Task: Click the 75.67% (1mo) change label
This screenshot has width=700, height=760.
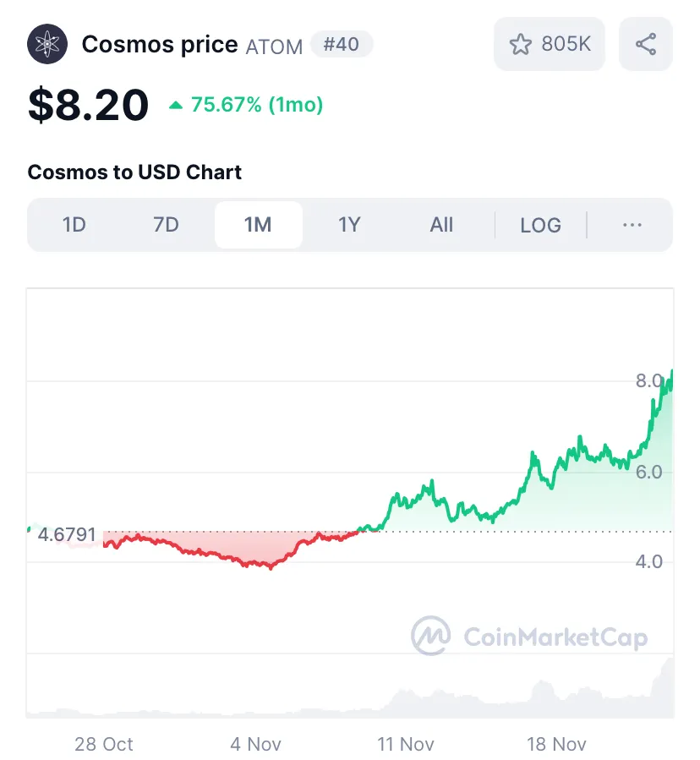Action: [257, 105]
